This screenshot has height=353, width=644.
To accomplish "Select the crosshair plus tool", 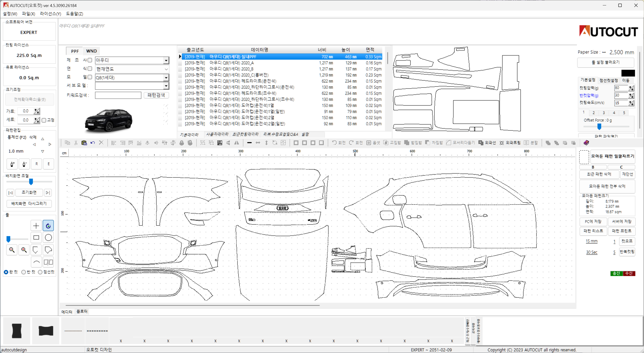I will coord(36,226).
